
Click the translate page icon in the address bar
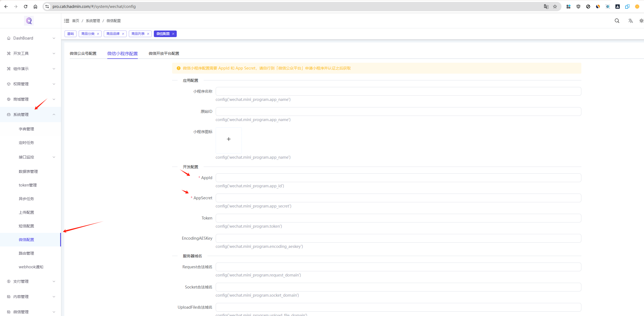546,7
